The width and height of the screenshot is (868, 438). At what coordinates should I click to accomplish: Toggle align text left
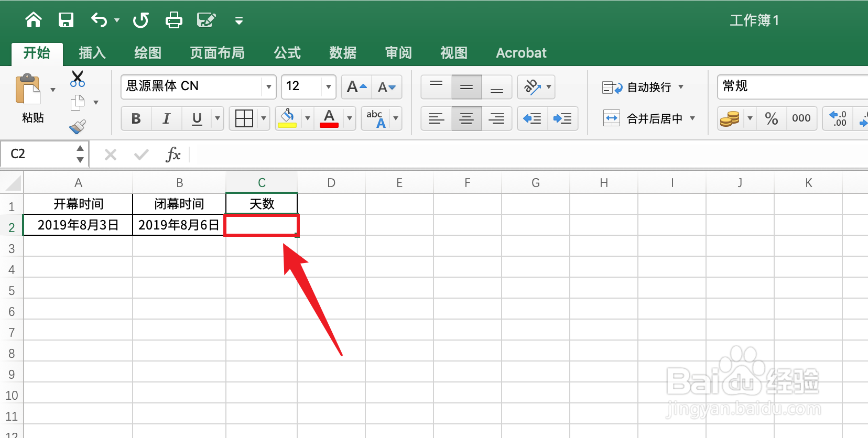436,119
